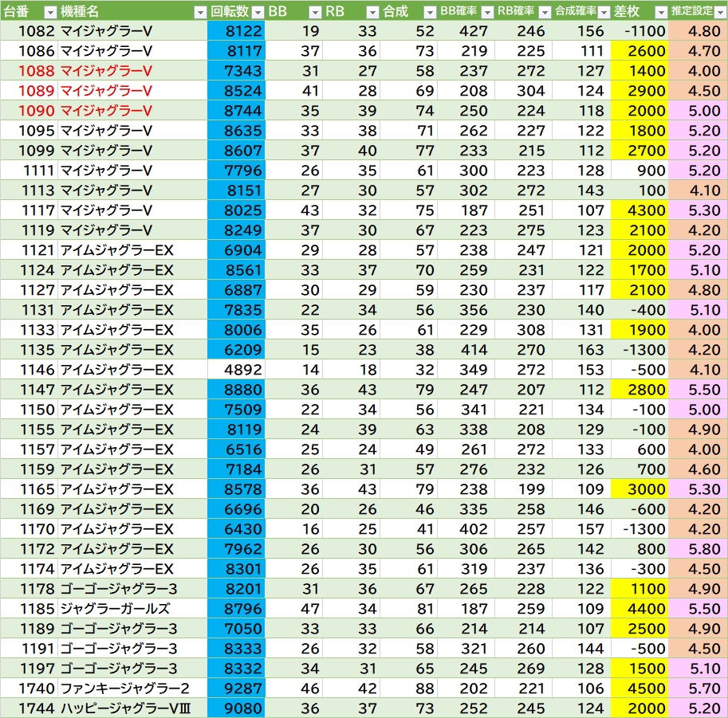Open the BB確率 column filter dropdown
Viewport: 728px width, 718px height.
click(x=487, y=12)
